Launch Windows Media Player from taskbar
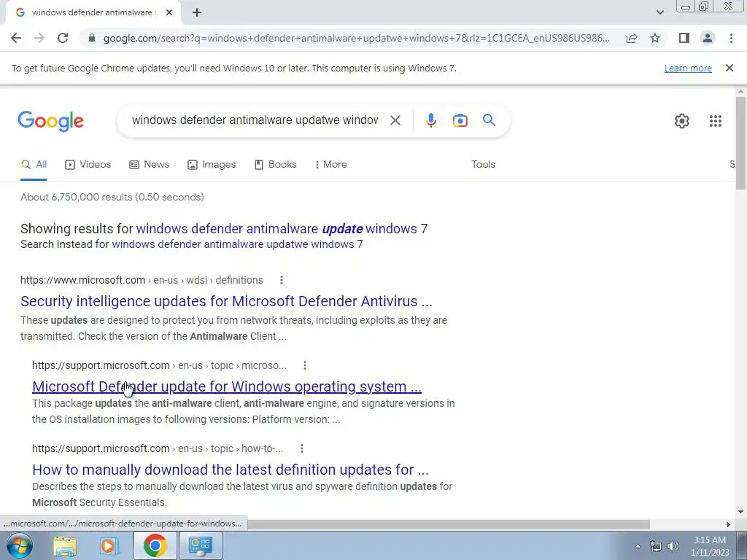The height and width of the screenshot is (560, 747). pyautogui.click(x=109, y=545)
